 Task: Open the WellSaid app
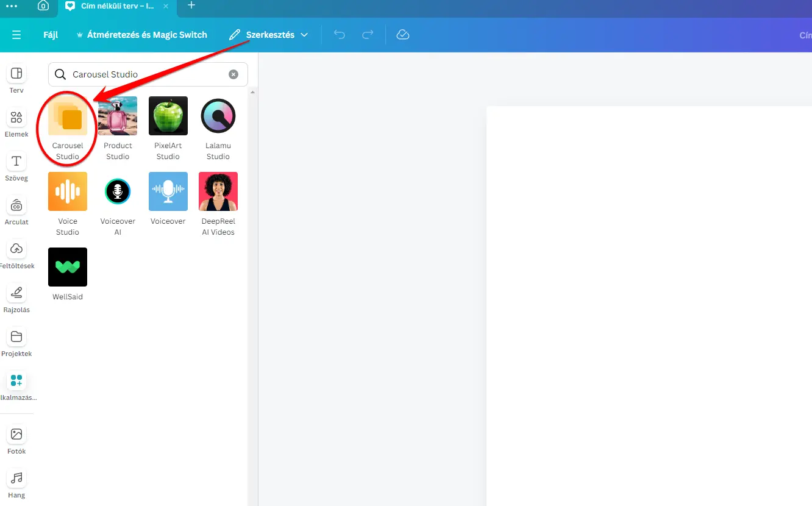[x=68, y=274]
